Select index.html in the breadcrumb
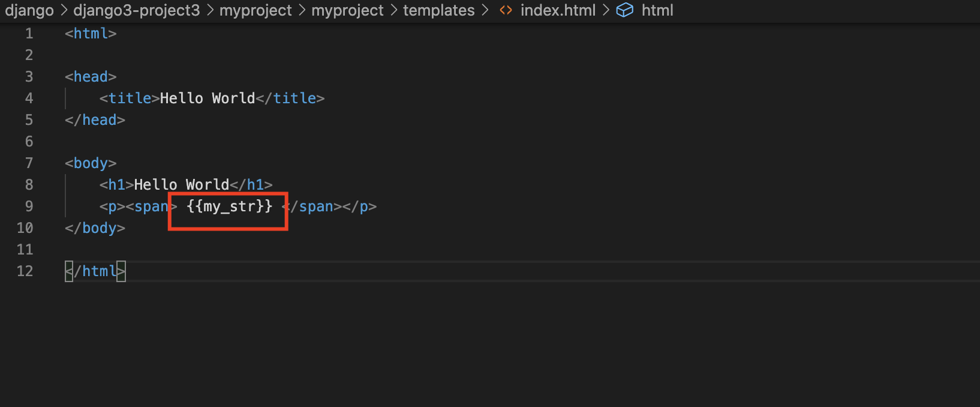The width and height of the screenshot is (980, 407). 558,10
